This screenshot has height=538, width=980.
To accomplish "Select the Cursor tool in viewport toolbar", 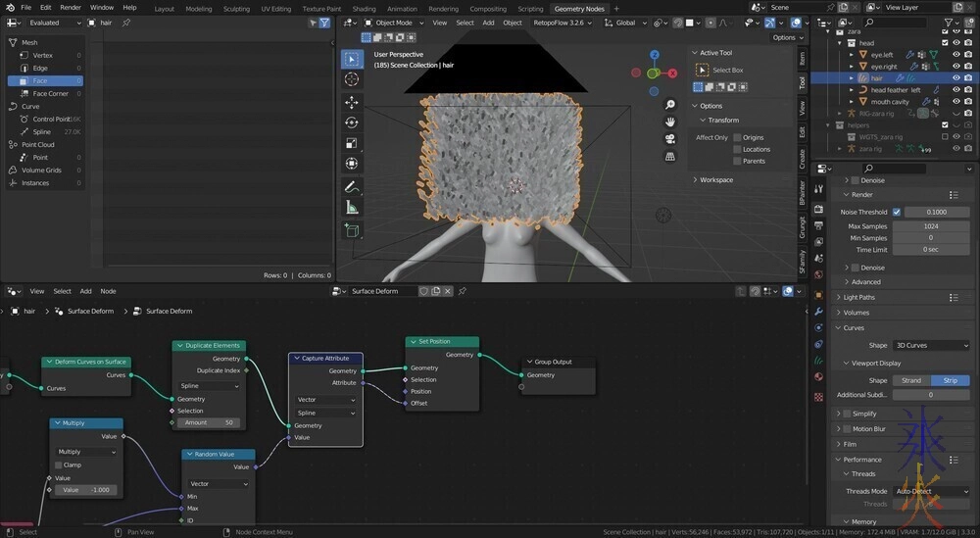I will click(x=352, y=79).
